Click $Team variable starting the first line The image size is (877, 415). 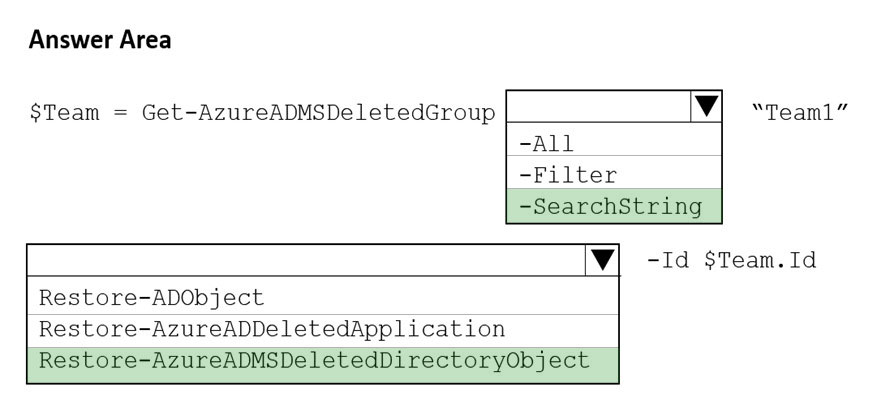(64, 113)
